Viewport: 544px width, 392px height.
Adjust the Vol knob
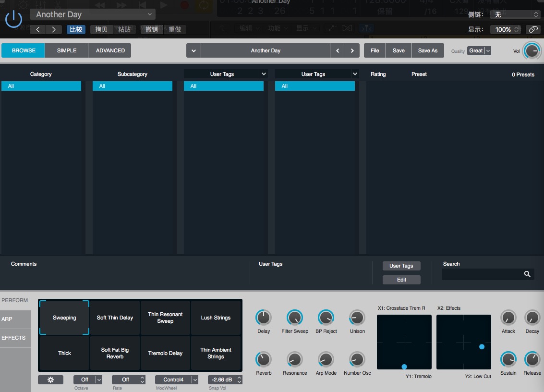[532, 51]
